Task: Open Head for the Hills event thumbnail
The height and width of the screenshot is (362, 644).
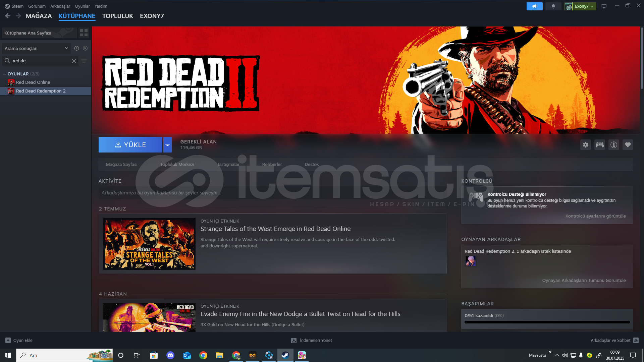Action: click(149, 317)
